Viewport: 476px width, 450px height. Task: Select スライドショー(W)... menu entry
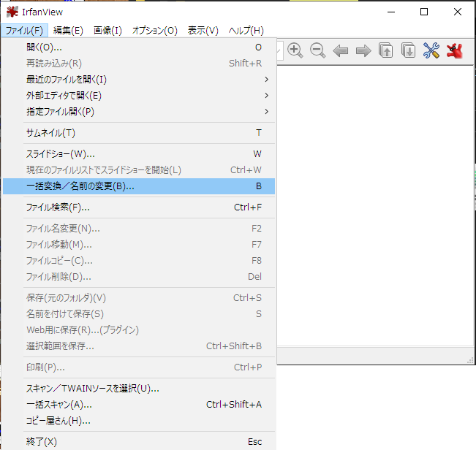[x=139, y=154]
